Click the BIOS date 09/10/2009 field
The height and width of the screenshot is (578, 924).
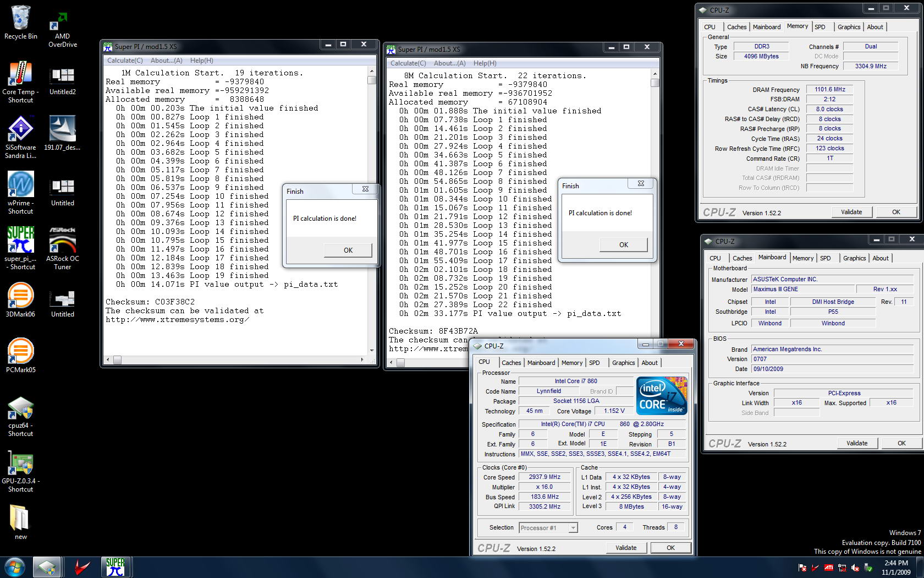click(x=832, y=369)
